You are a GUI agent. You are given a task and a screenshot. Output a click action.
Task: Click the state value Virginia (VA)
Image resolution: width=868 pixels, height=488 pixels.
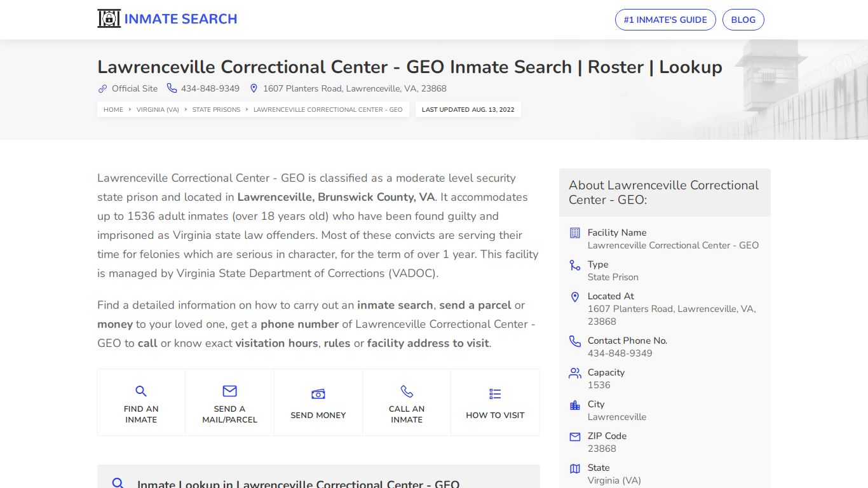614,480
